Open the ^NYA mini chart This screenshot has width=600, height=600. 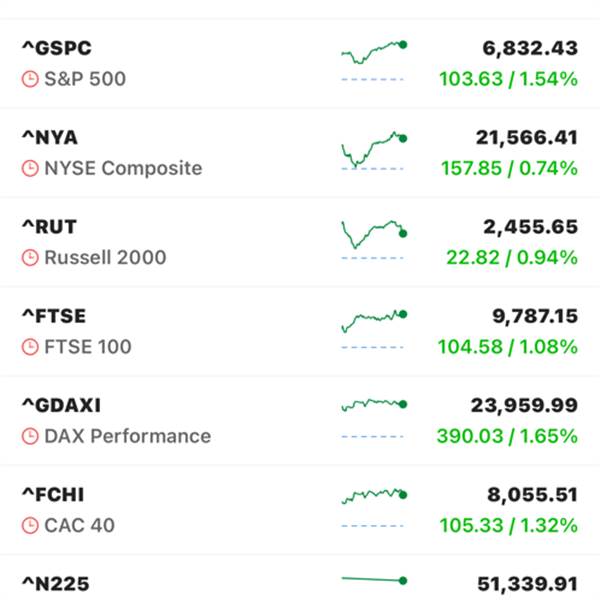[373, 150]
